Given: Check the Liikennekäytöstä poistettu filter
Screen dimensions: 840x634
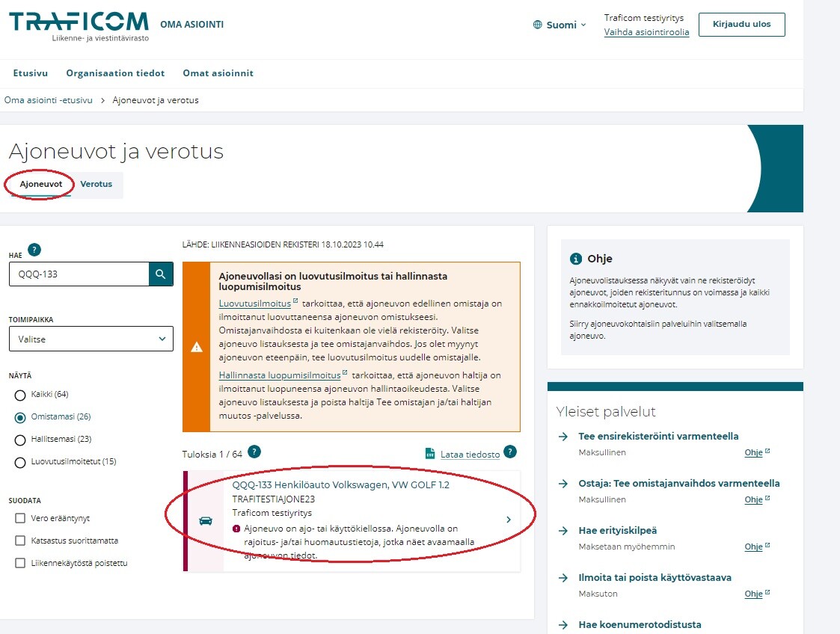Looking at the screenshot, I should [20, 563].
